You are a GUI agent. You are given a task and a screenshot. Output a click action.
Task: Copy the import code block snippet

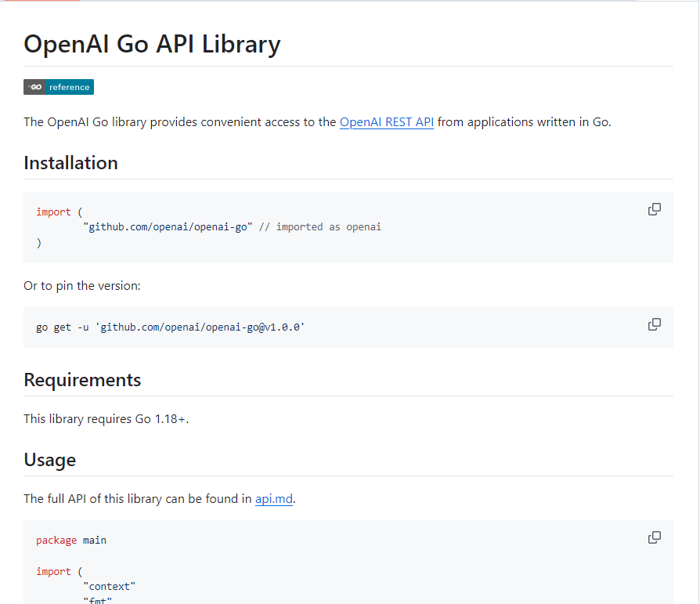(x=655, y=209)
